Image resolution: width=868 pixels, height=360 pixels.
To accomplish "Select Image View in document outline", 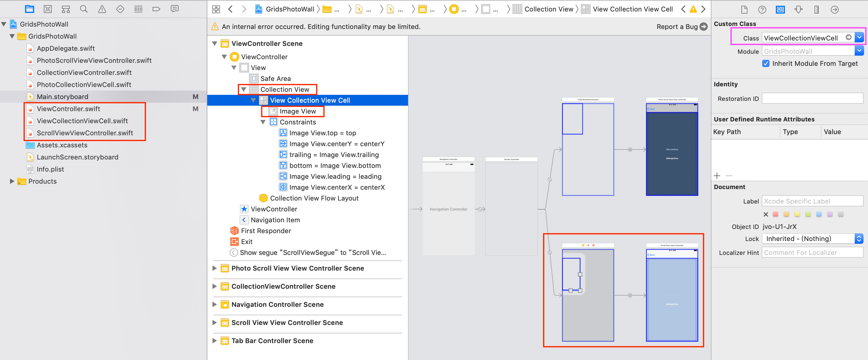I will tap(297, 111).
